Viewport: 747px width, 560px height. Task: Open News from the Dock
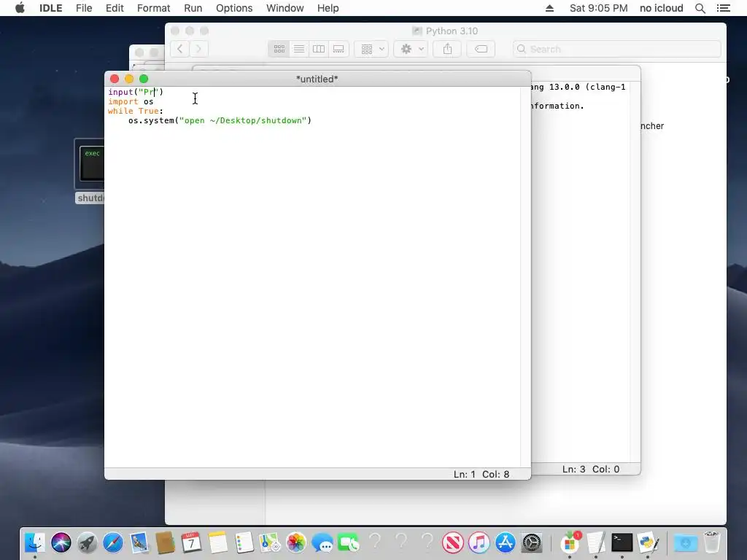pyautogui.click(x=452, y=542)
